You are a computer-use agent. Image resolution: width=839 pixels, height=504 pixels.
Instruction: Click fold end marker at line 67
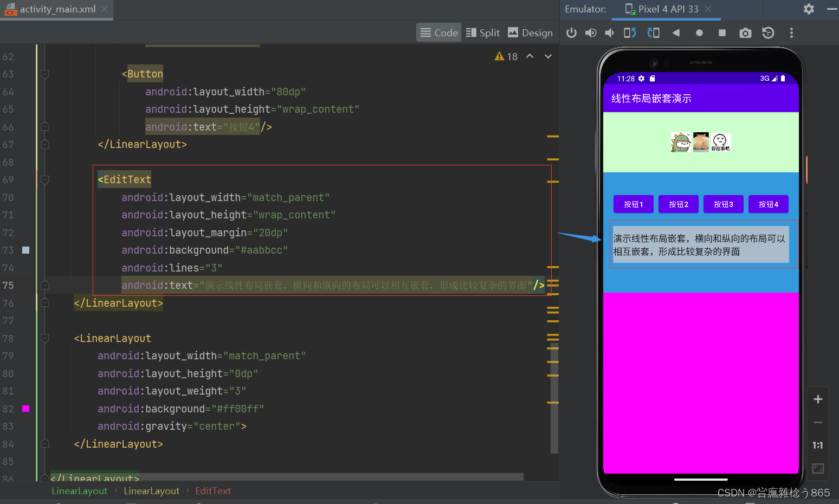point(45,144)
